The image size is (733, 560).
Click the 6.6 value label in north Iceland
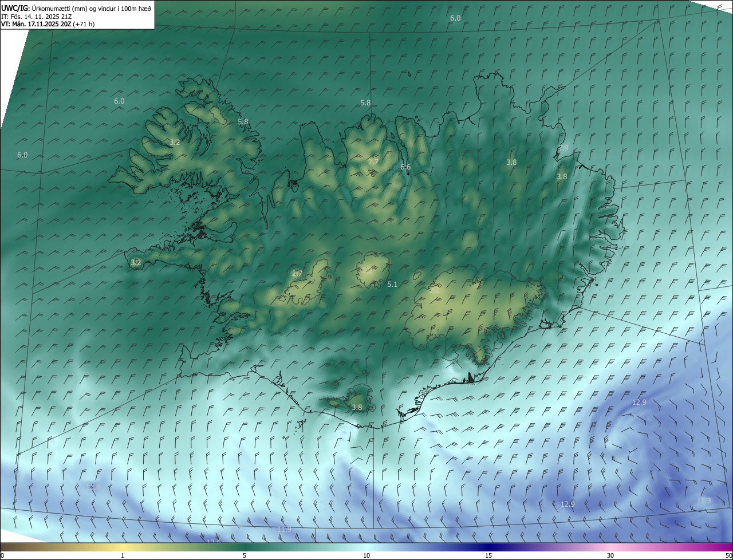tap(405, 167)
